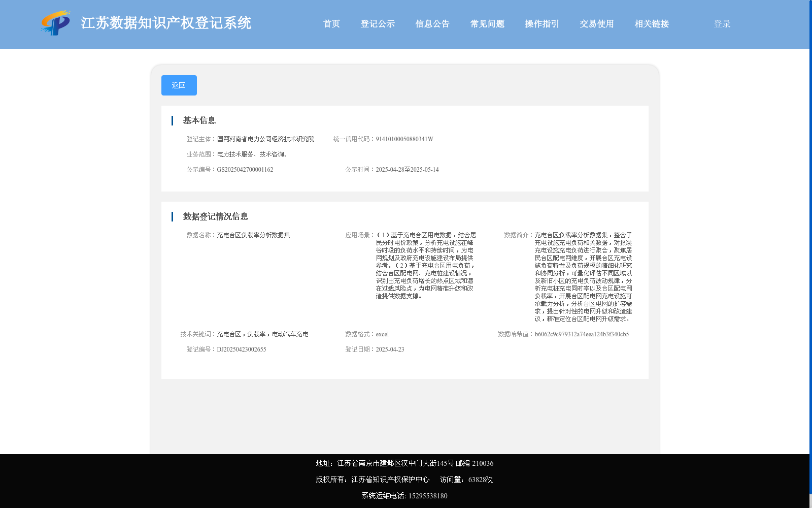Screen dimensions: 812x508
Task: Open the 首页 menu item
Action: [331, 24]
